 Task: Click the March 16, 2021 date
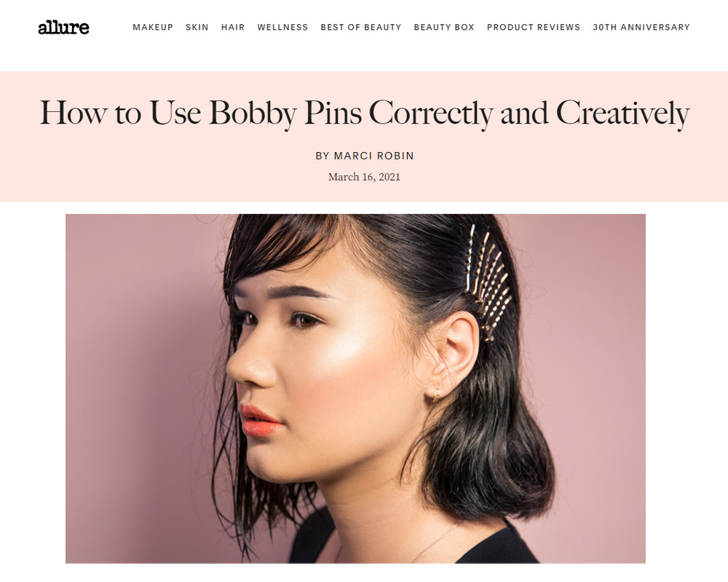point(364,177)
